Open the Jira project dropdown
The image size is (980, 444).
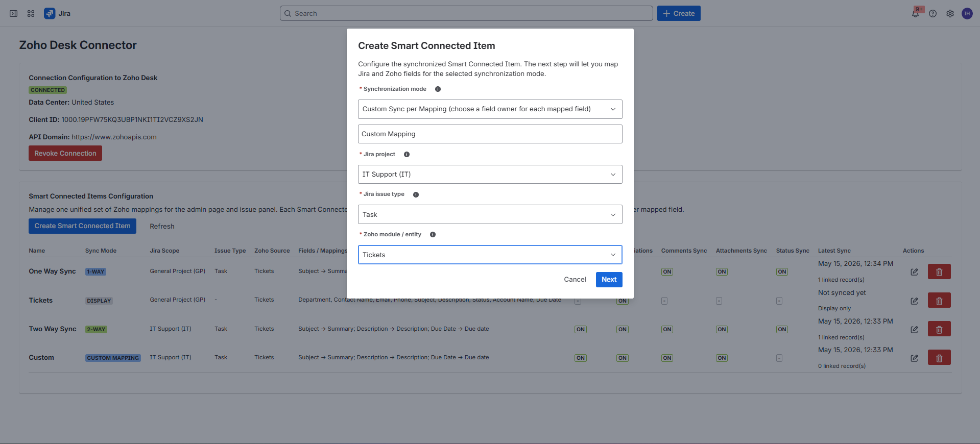[490, 175]
